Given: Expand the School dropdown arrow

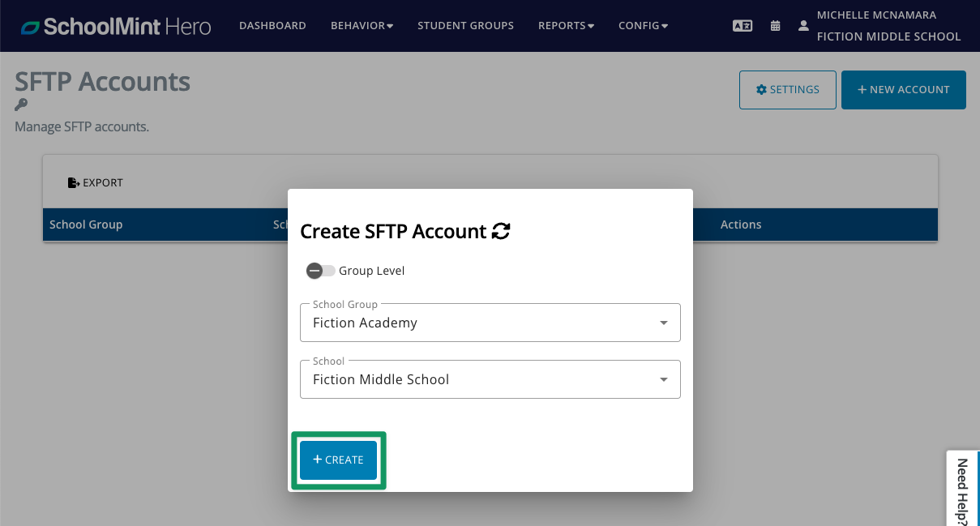Looking at the screenshot, I should pos(664,380).
